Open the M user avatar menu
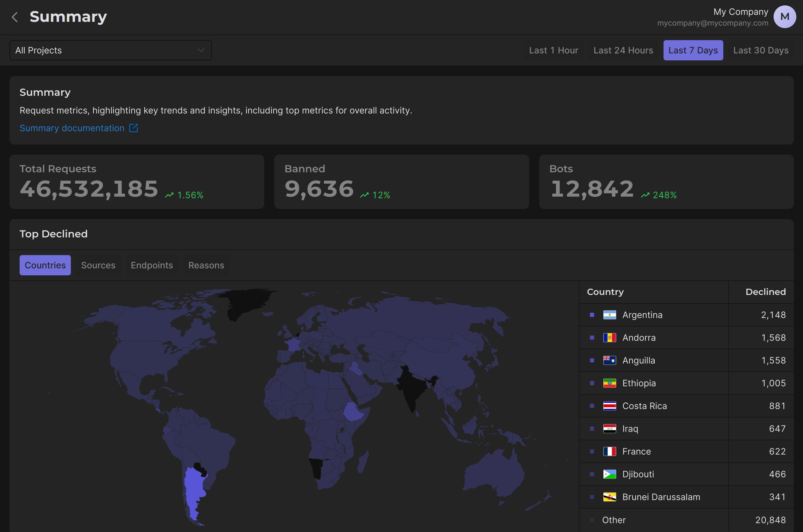This screenshot has height=532, width=803. [784, 17]
